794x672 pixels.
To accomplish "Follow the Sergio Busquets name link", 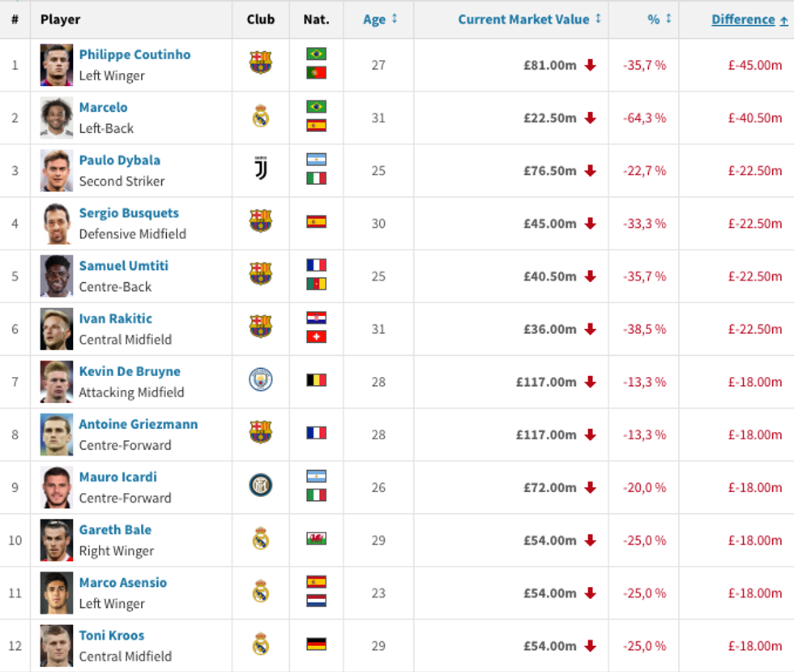I will click(x=129, y=213).
